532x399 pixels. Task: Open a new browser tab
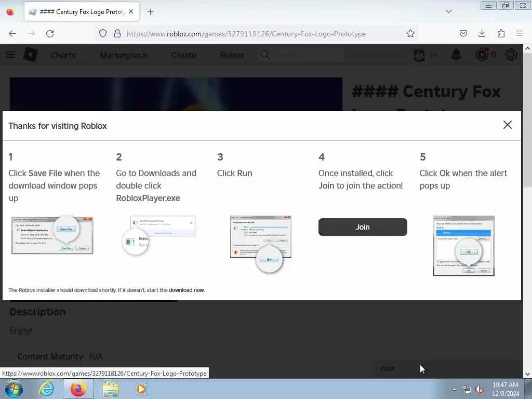click(x=150, y=12)
